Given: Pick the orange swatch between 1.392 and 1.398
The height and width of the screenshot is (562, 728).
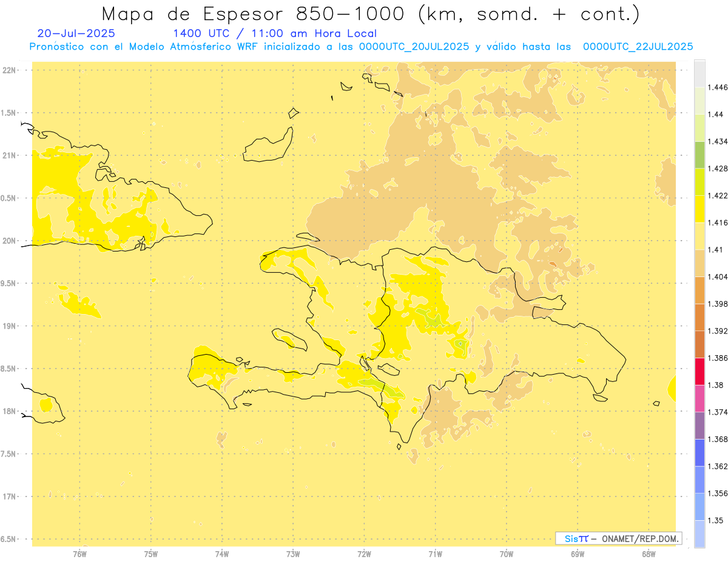Looking at the screenshot, I should click(699, 318).
